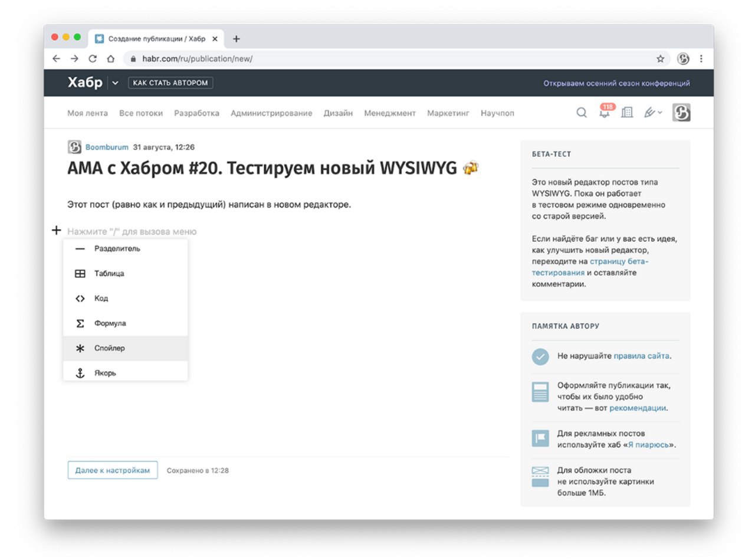
Task: Click plus icon beside empty line
Action: tap(56, 231)
